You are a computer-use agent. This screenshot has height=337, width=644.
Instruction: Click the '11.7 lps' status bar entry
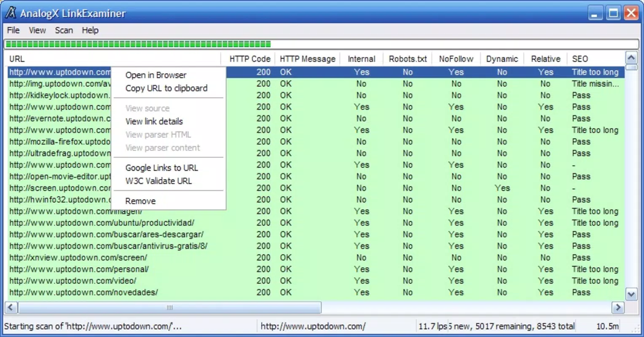pos(432,326)
